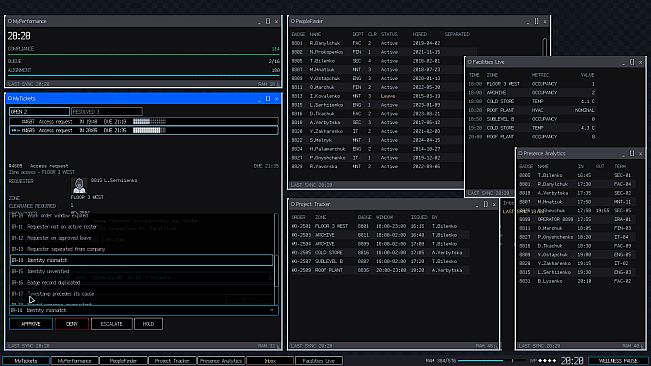Viewport: 651px width, 366px height.
Task: Click the DENY button in MyTickets
Action: coord(72,324)
